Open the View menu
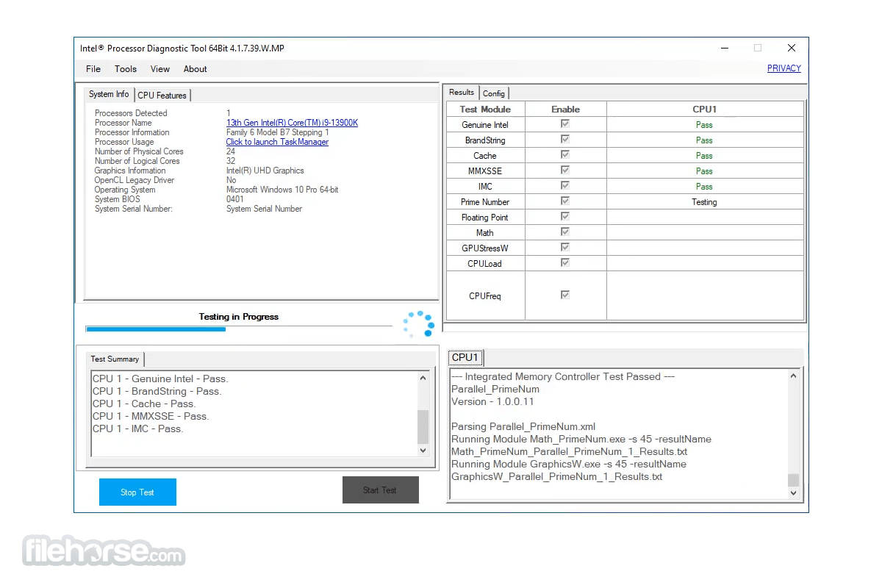The image size is (882, 588). point(160,69)
